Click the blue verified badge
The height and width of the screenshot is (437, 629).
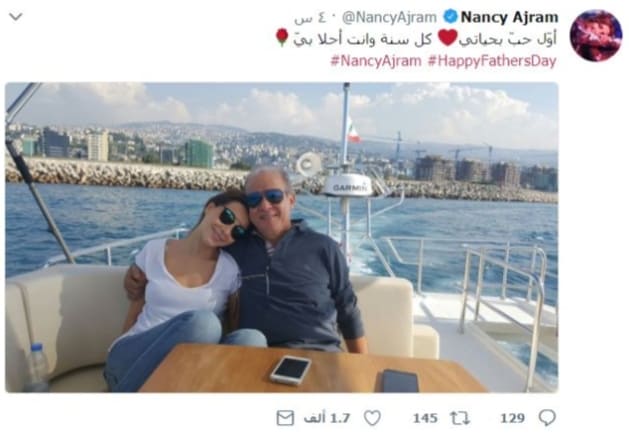(450, 17)
